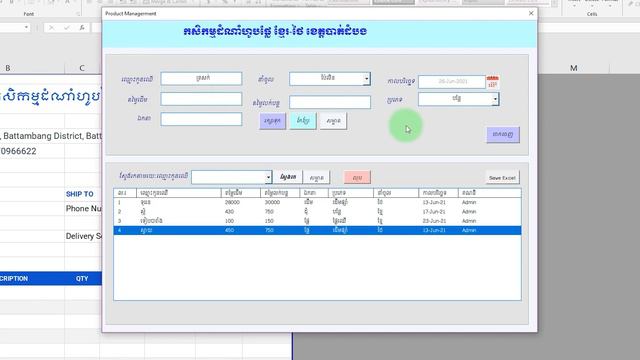Focus the middle text field under the combo box
Image resolution: width=640 pixels, height=360 pixels.
point(330,102)
